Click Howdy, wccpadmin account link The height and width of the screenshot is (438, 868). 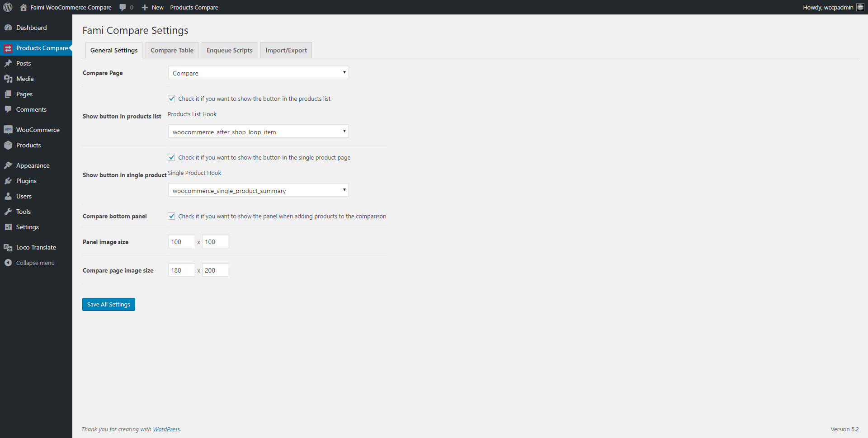[x=828, y=7]
